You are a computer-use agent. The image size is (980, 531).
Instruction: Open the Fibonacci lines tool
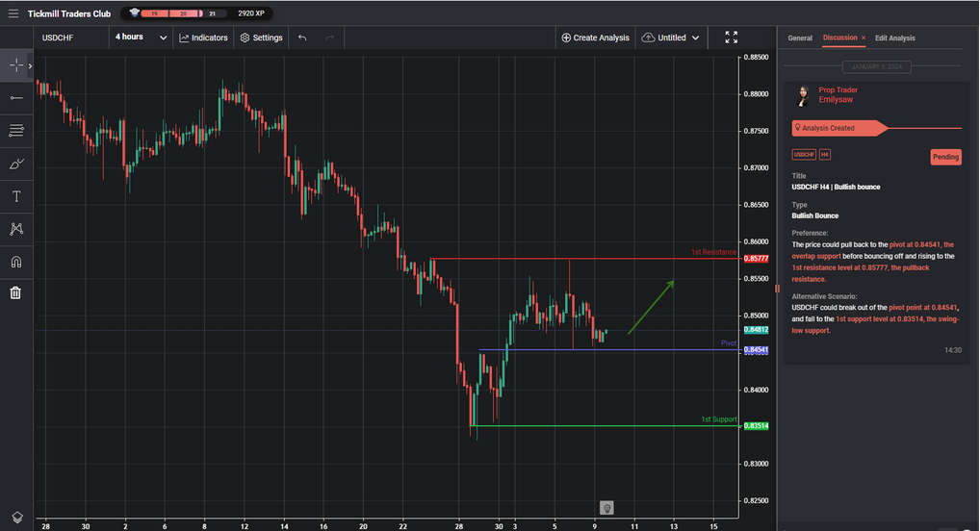click(16, 131)
